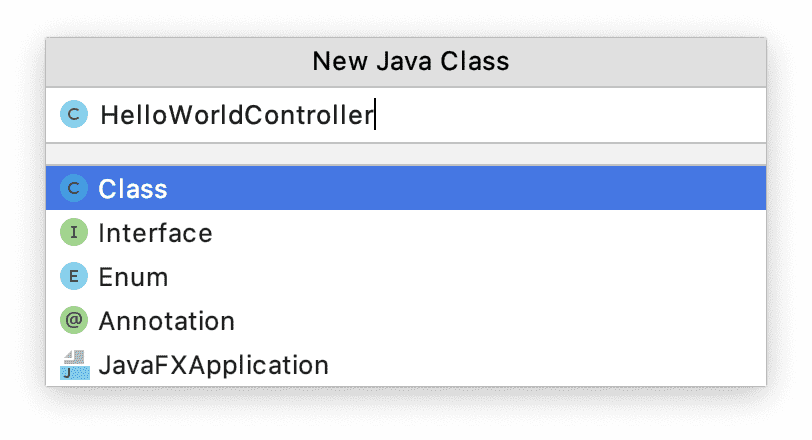Click the C icon beside the Class option
The height and width of the screenshot is (440, 812).
74,188
